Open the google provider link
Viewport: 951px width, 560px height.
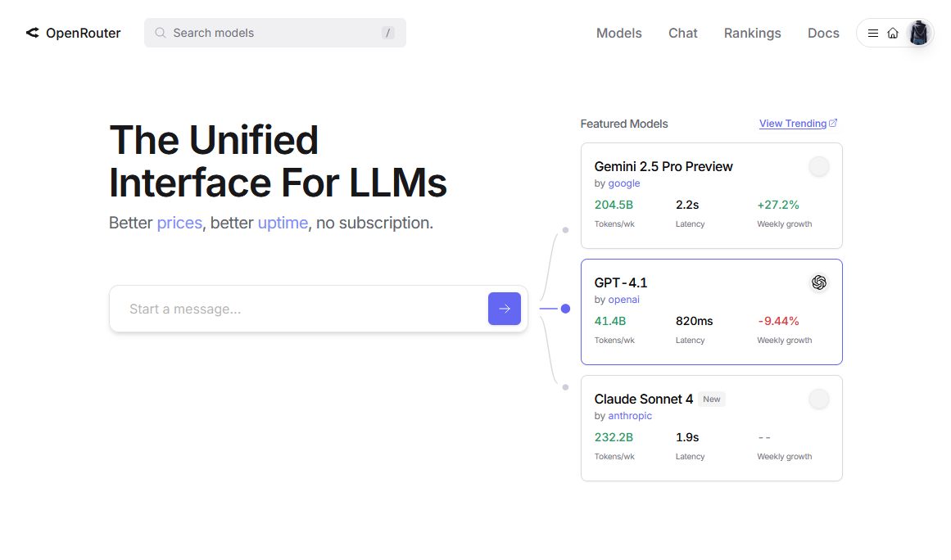pos(624,183)
